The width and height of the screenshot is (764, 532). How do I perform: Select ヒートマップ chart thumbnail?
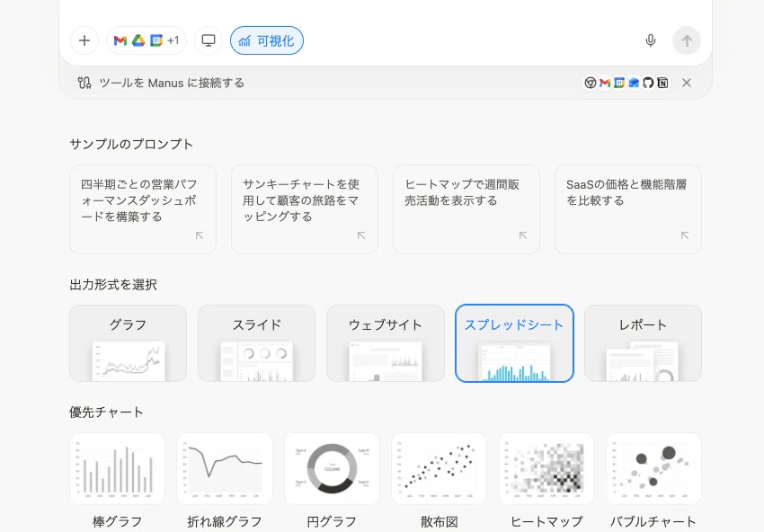546,469
